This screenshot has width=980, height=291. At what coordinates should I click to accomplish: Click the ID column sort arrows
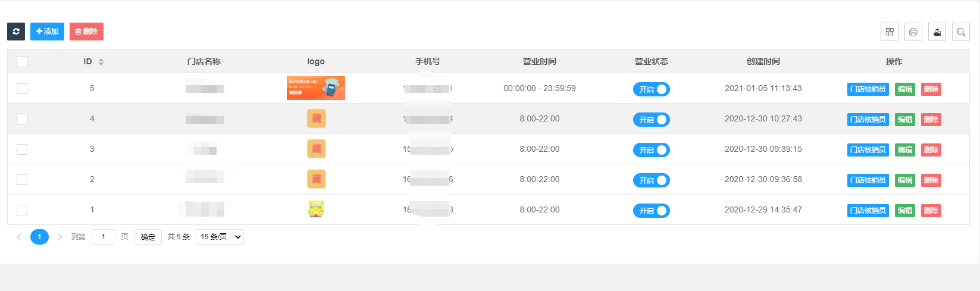(x=101, y=62)
